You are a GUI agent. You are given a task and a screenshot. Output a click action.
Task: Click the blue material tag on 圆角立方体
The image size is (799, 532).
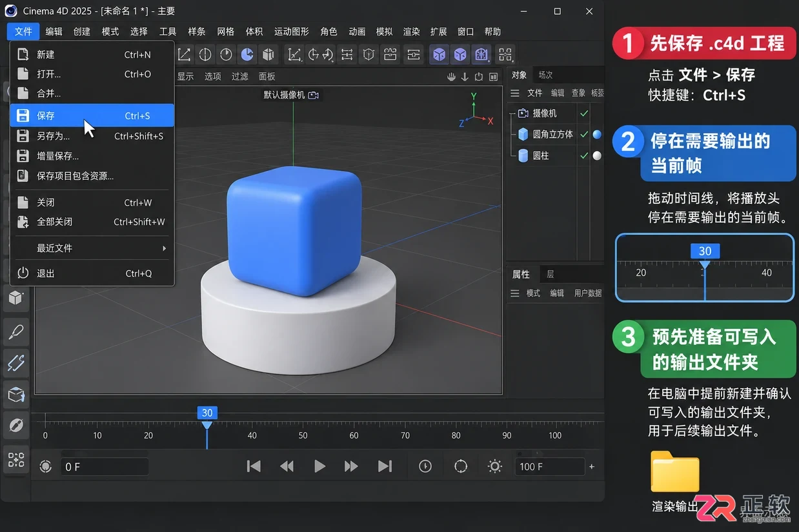pos(597,135)
